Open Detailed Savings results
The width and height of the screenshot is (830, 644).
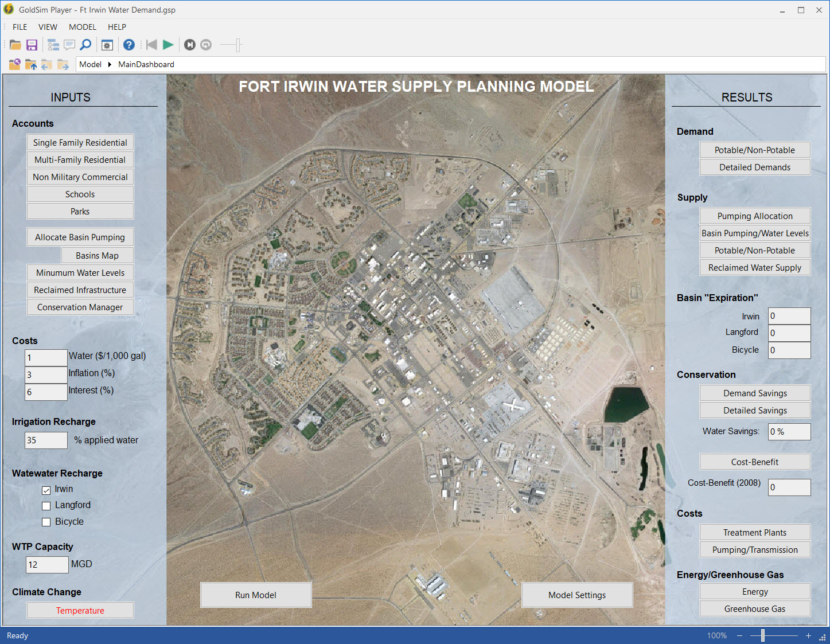(x=755, y=410)
